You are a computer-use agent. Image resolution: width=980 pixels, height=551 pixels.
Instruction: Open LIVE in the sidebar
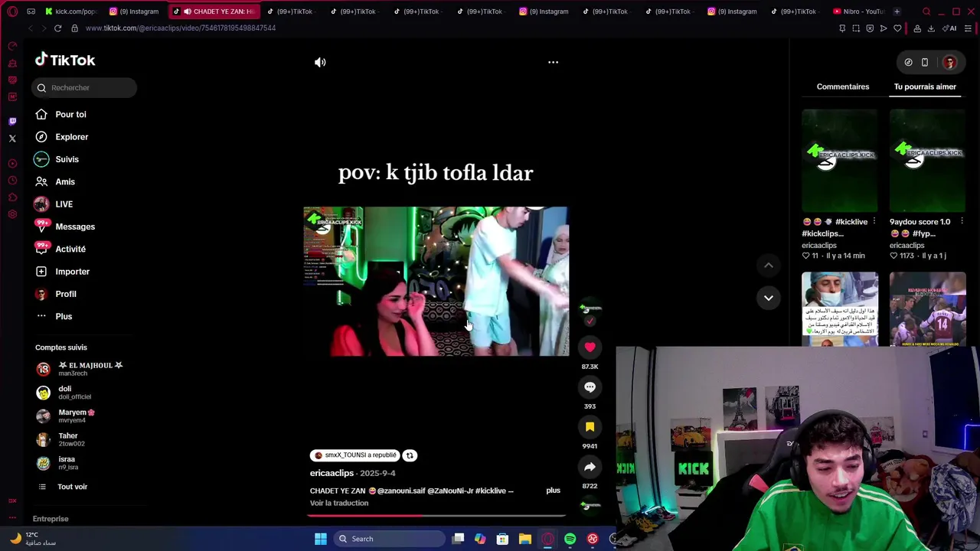(64, 204)
